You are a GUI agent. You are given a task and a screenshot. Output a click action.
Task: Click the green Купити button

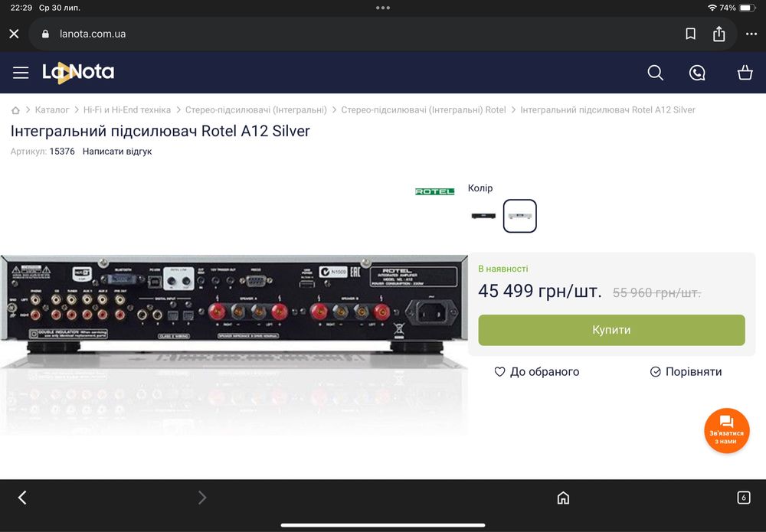pyautogui.click(x=611, y=330)
